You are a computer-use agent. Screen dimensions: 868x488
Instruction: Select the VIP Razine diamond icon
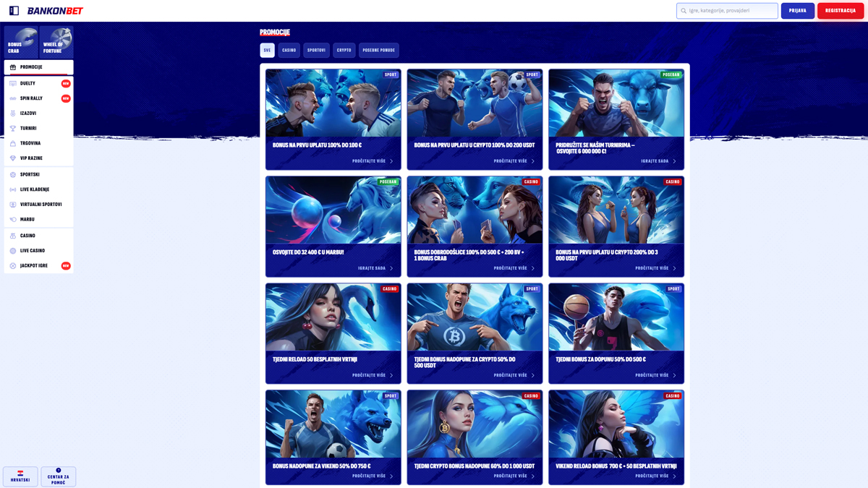(13, 158)
